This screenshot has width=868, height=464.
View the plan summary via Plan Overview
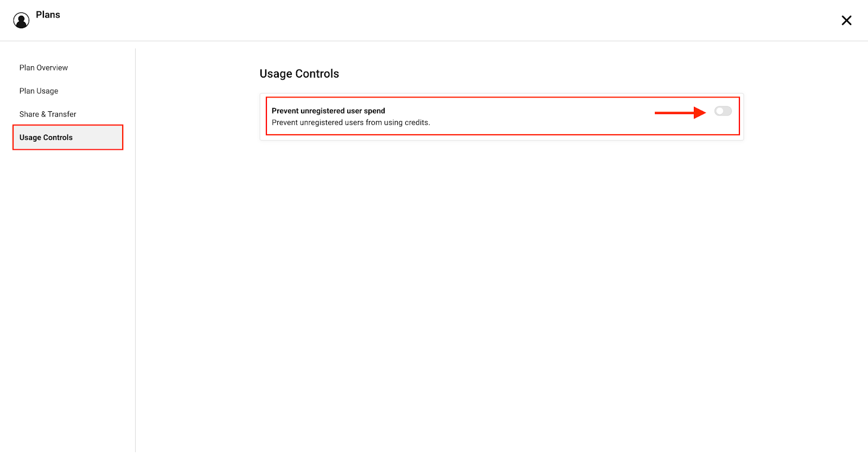43,68
